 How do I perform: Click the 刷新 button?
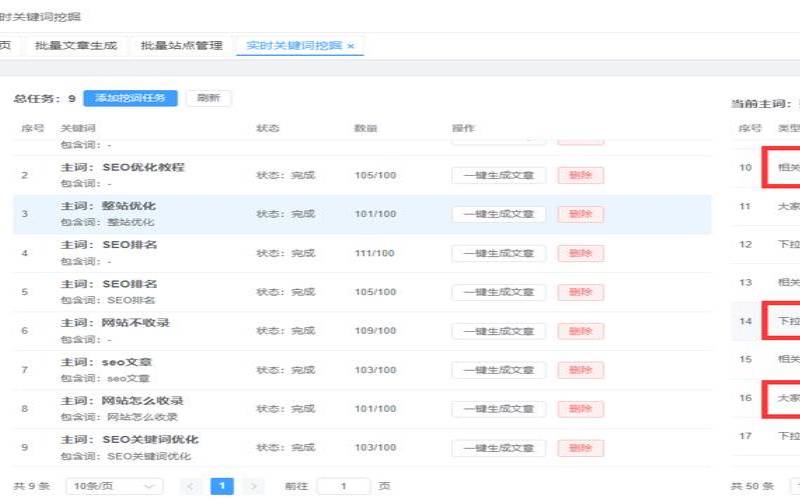[x=209, y=98]
